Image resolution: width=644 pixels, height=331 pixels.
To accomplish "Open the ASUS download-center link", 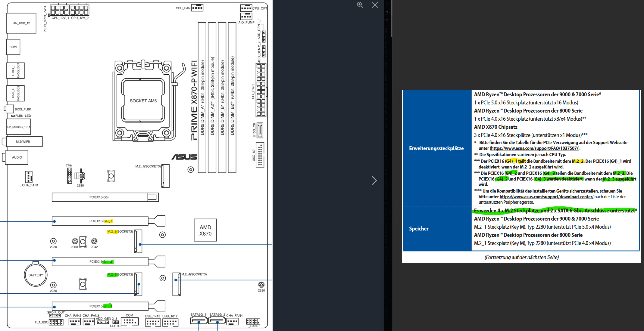I will click(x=546, y=197).
